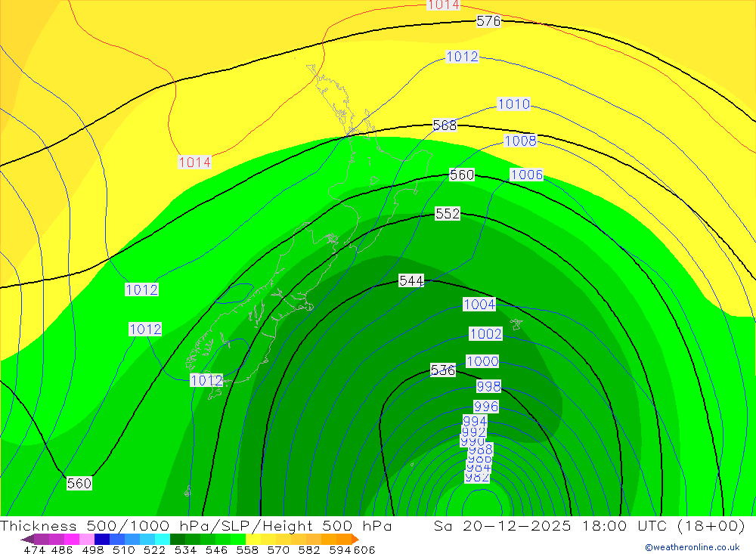Click the 1012 label just below the 576 label
The image size is (756, 554).
coord(462,57)
